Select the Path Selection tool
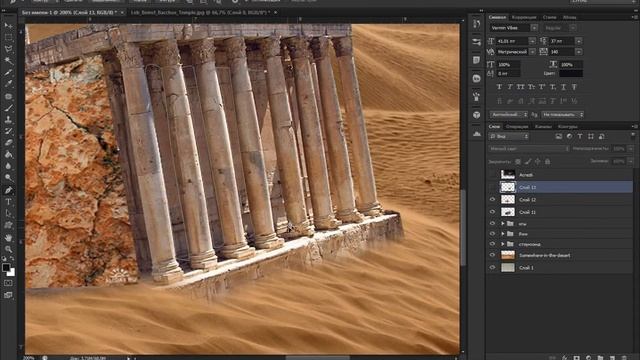The width and height of the screenshot is (640, 360). click(x=8, y=213)
